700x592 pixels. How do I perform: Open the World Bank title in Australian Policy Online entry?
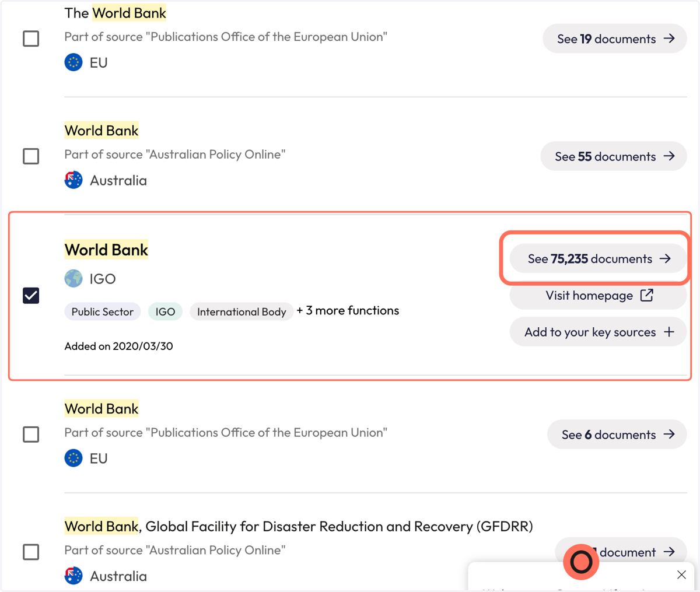[x=101, y=131]
